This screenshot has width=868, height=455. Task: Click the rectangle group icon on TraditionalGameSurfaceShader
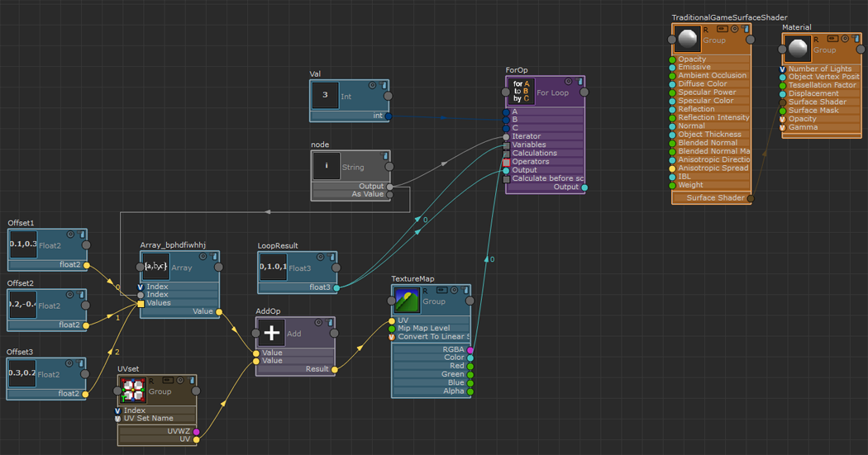click(722, 29)
